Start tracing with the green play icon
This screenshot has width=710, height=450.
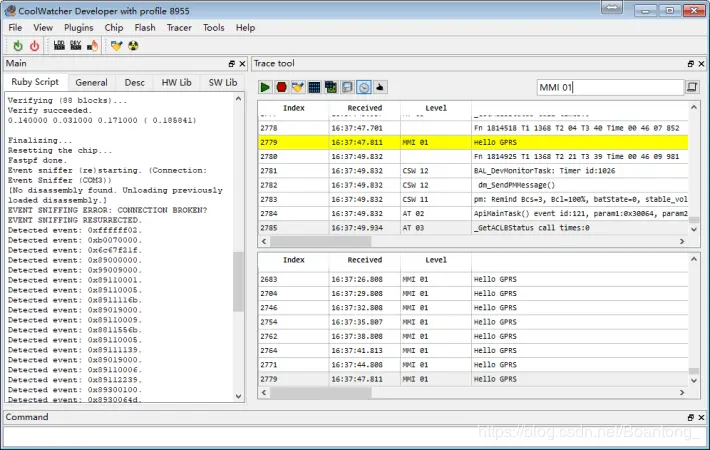(265, 87)
